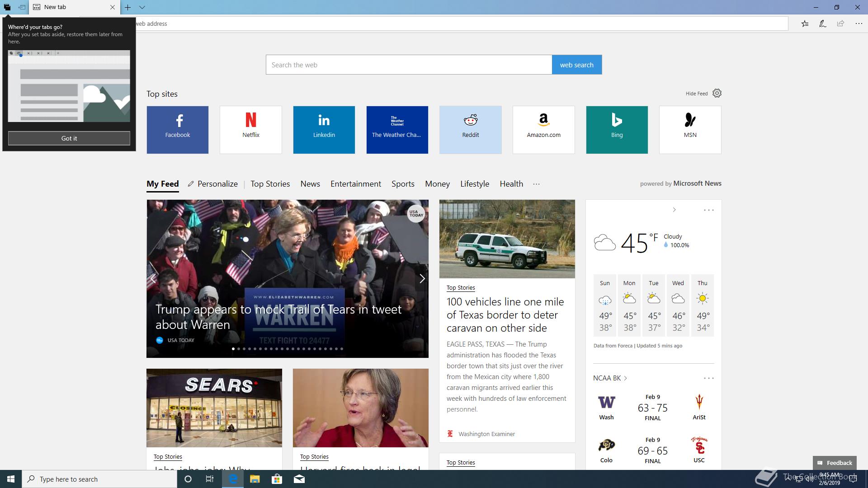This screenshot has height=488, width=868.
Task: Expand the NCAA BK section chevron
Action: tap(625, 378)
